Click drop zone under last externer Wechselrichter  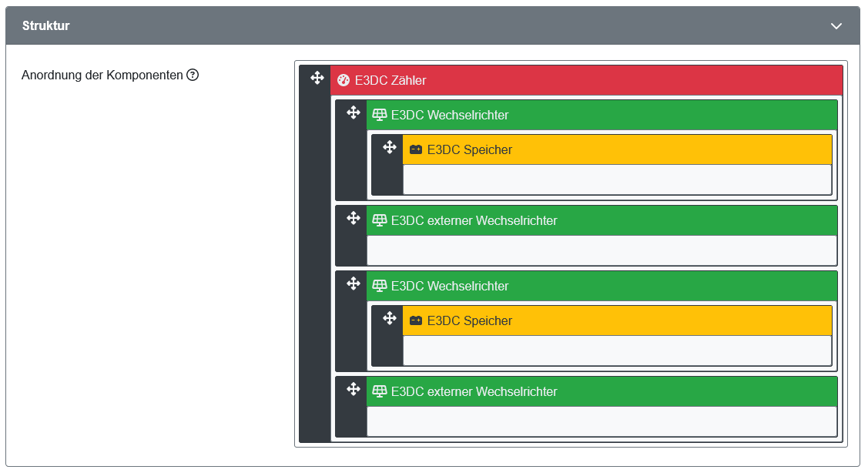coord(602,421)
